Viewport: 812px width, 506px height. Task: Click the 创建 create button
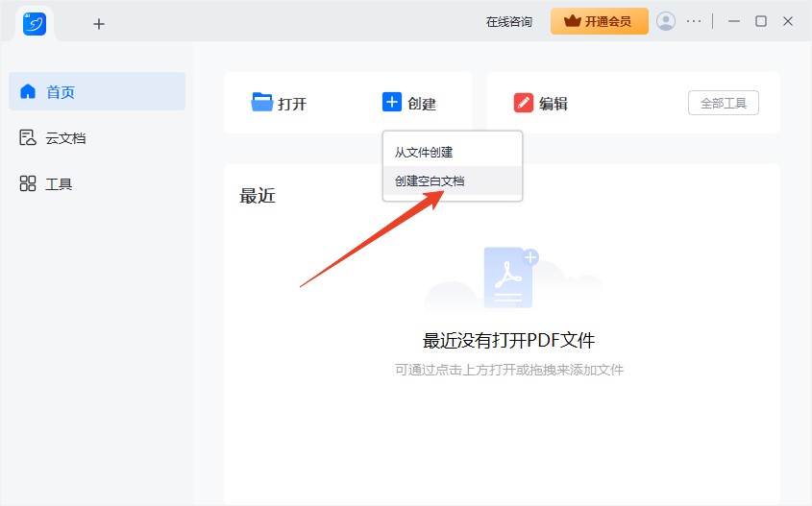click(409, 103)
